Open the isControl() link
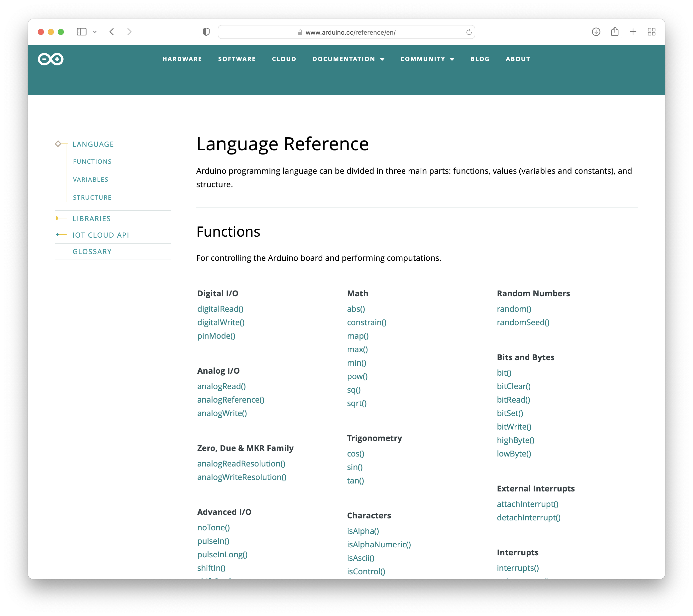The image size is (693, 616). [x=366, y=571]
